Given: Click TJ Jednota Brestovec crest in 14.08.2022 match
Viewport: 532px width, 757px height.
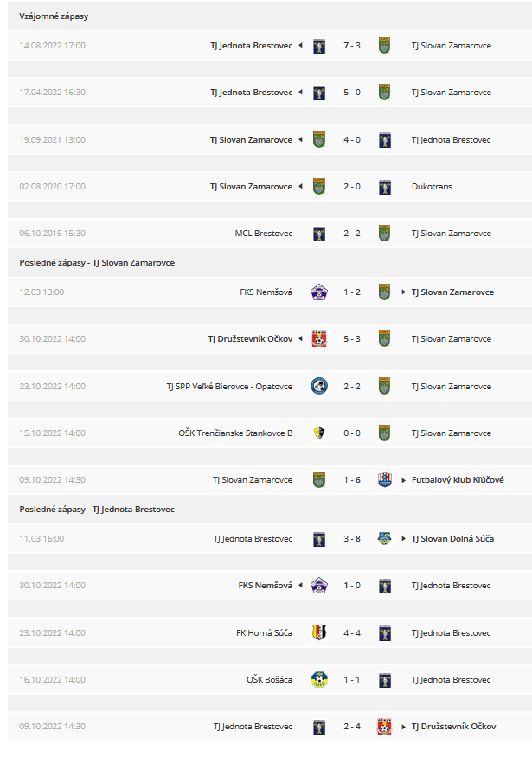Looking at the screenshot, I should point(318,46).
